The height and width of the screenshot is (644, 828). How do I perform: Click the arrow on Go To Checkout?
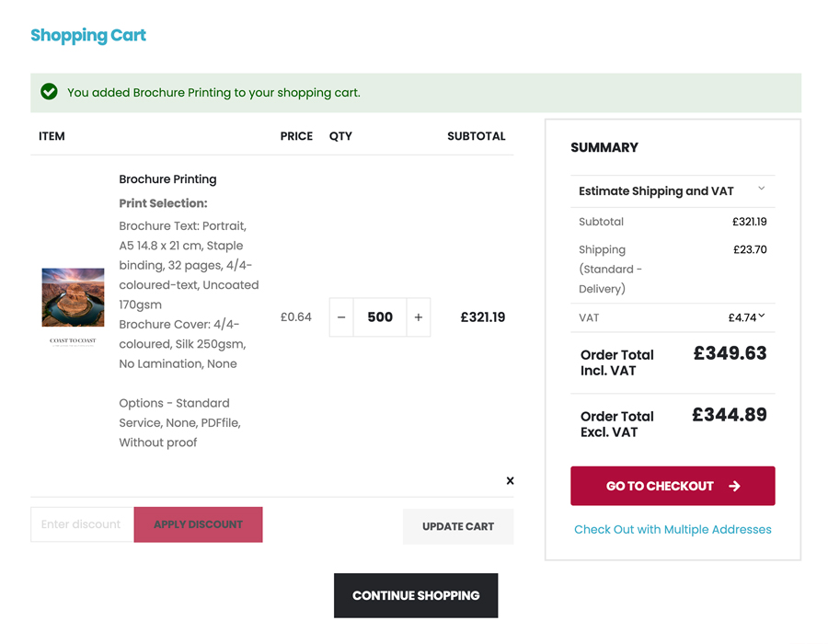[x=734, y=486]
